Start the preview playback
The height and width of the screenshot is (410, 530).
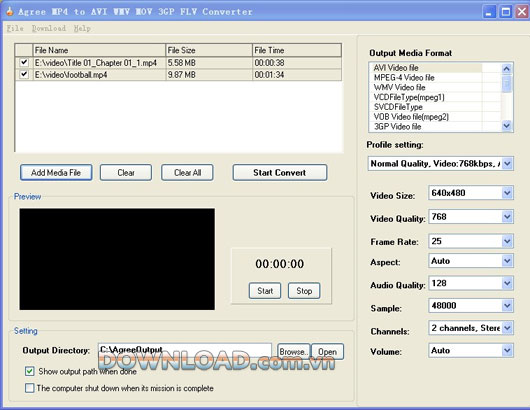click(265, 291)
